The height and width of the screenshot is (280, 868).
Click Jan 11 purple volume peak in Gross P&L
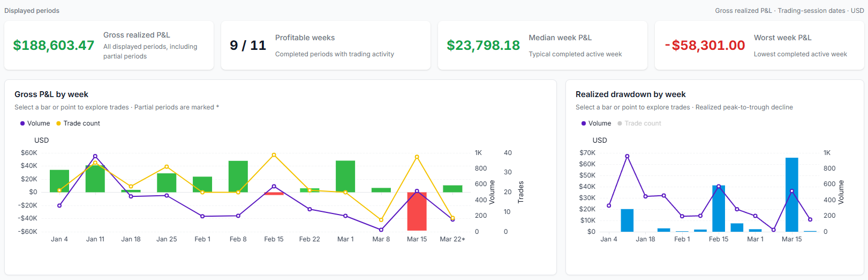coord(95,156)
